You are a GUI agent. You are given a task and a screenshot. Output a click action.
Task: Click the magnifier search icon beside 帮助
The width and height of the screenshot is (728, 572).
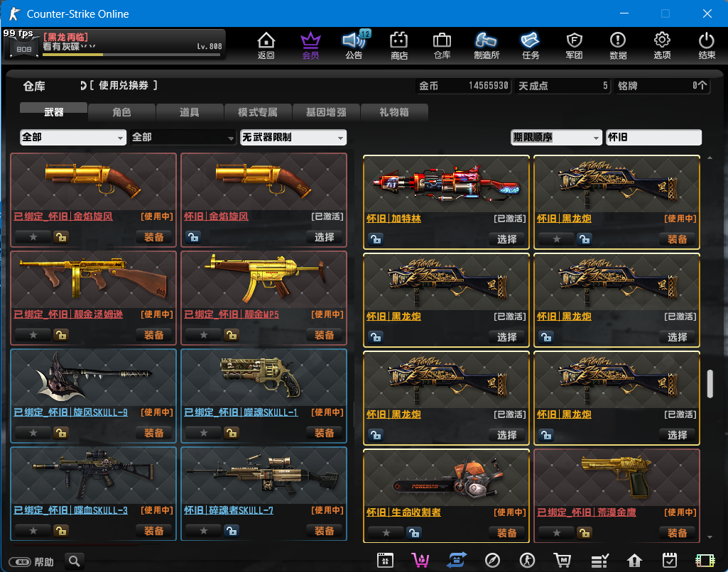[x=75, y=561]
